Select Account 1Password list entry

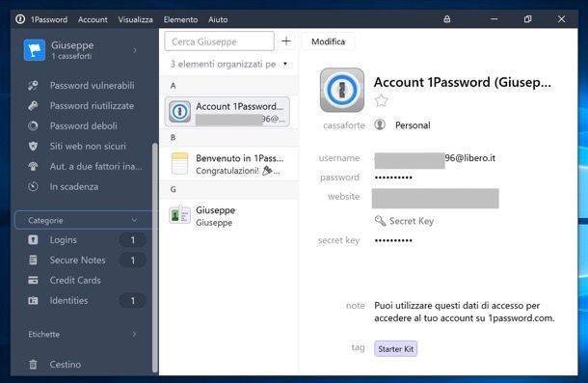click(227, 112)
